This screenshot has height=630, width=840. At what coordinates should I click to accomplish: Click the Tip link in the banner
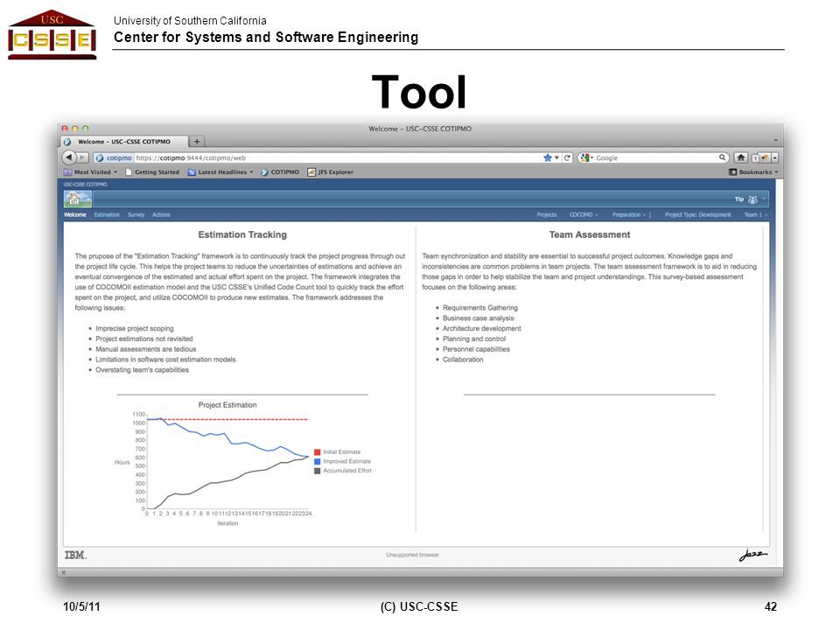pyautogui.click(x=739, y=199)
